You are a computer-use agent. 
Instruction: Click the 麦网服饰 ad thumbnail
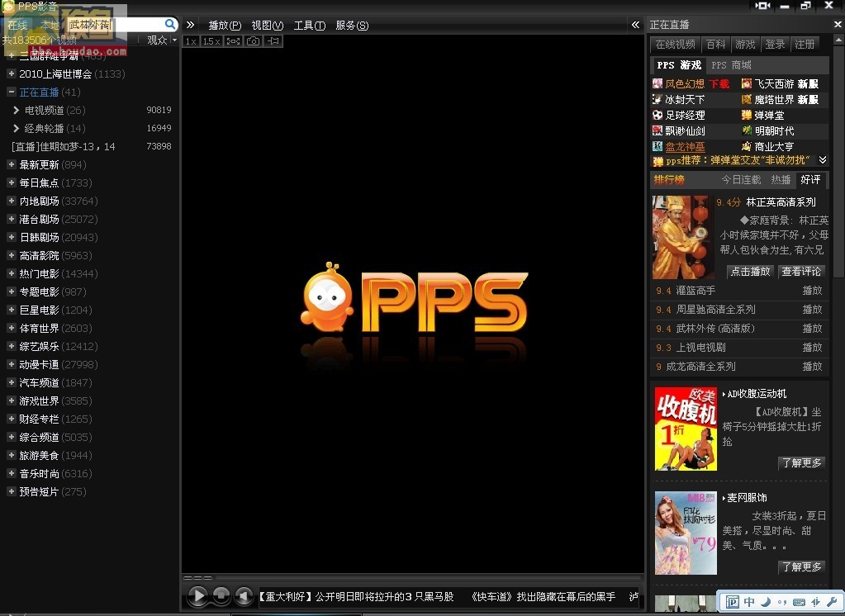pos(686,533)
